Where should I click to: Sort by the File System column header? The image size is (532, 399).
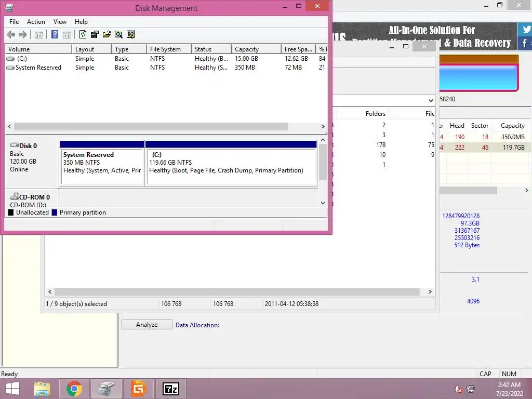point(169,49)
